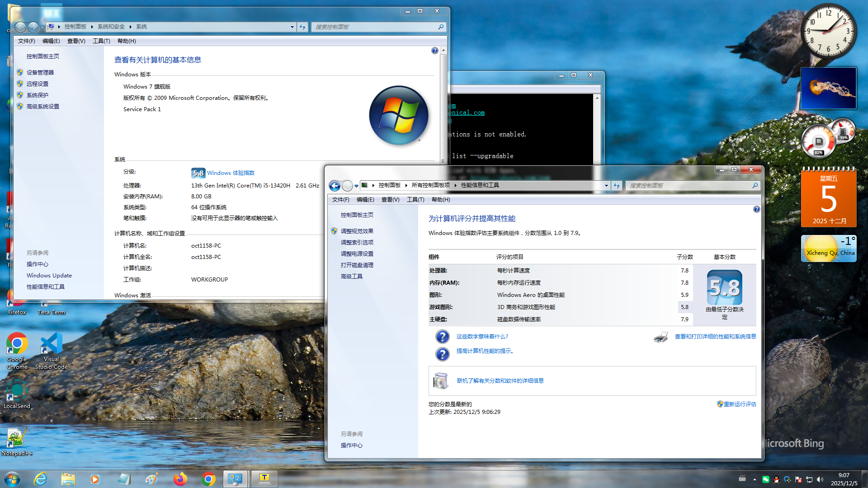Expand address bar dropdown in system window

[x=292, y=27]
